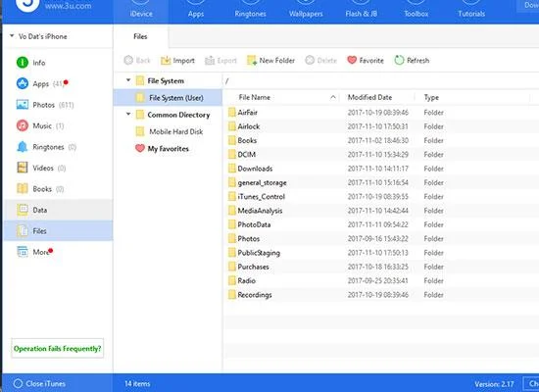Click the Close iTunes button
Image resolution: width=539 pixels, height=392 pixels.
point(39,383)
